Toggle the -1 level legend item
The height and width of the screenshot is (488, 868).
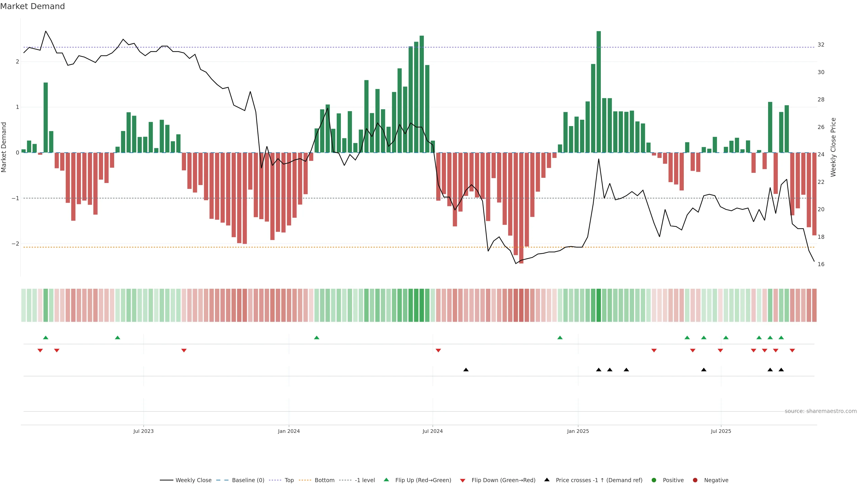tap(365, 480)
